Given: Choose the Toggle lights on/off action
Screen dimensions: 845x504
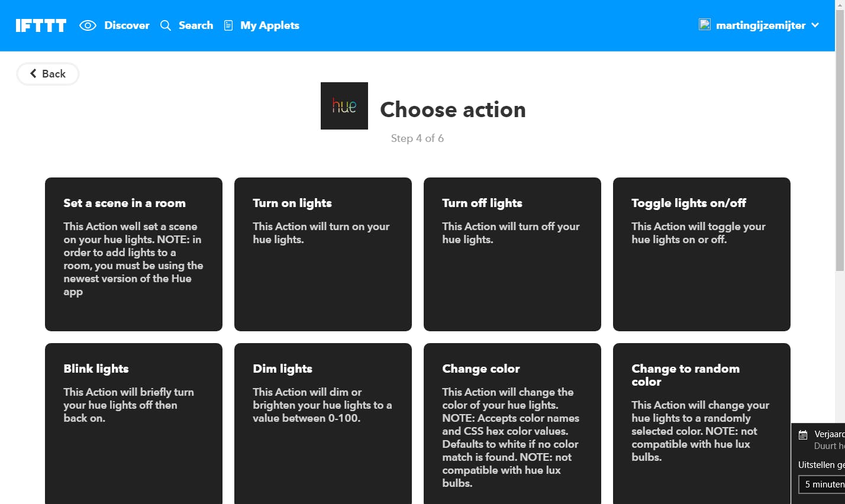Looking at the screenshot, I should 702,254.
